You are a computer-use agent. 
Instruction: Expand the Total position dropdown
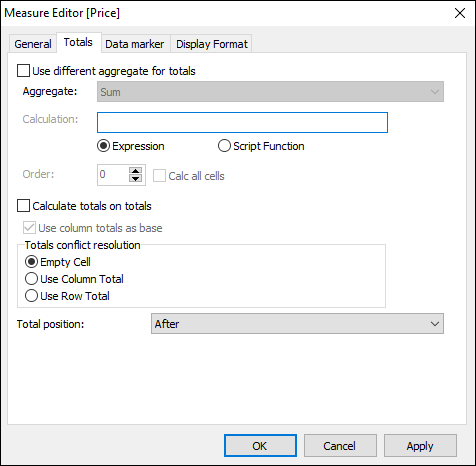297,324
